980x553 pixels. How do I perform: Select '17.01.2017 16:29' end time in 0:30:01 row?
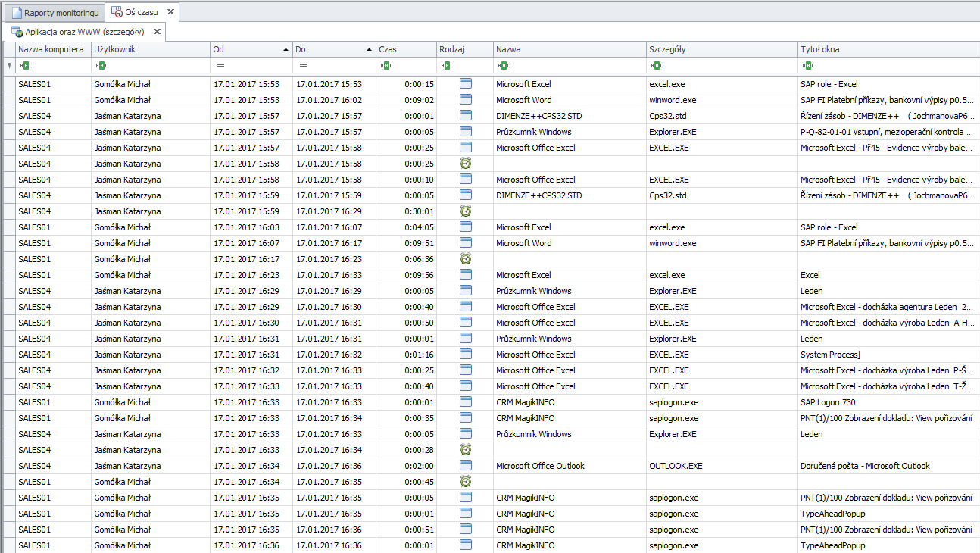334,211
